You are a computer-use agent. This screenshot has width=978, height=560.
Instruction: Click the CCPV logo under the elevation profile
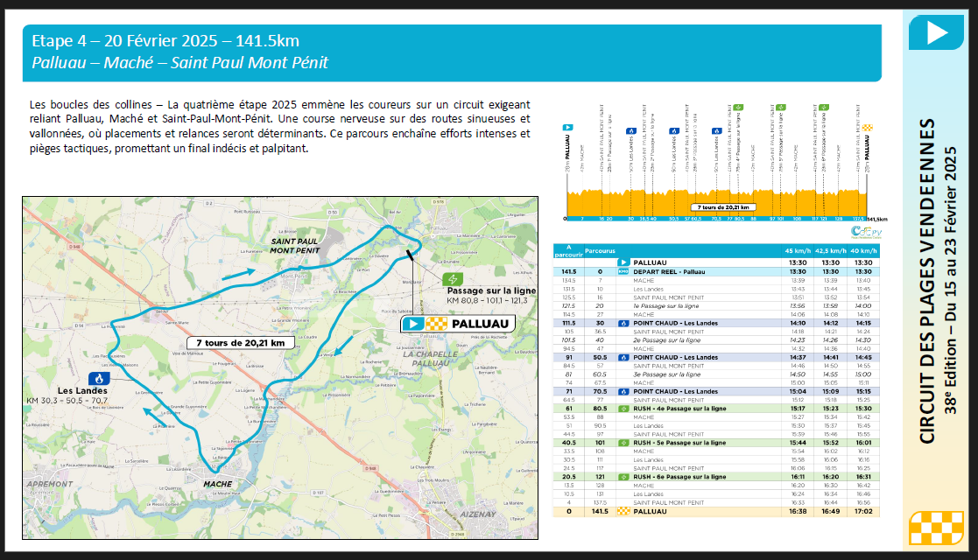[x=866, y=232]
